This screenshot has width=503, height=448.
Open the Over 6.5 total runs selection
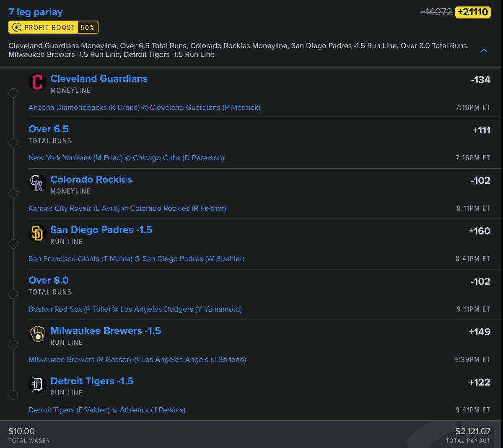(49, 129)
